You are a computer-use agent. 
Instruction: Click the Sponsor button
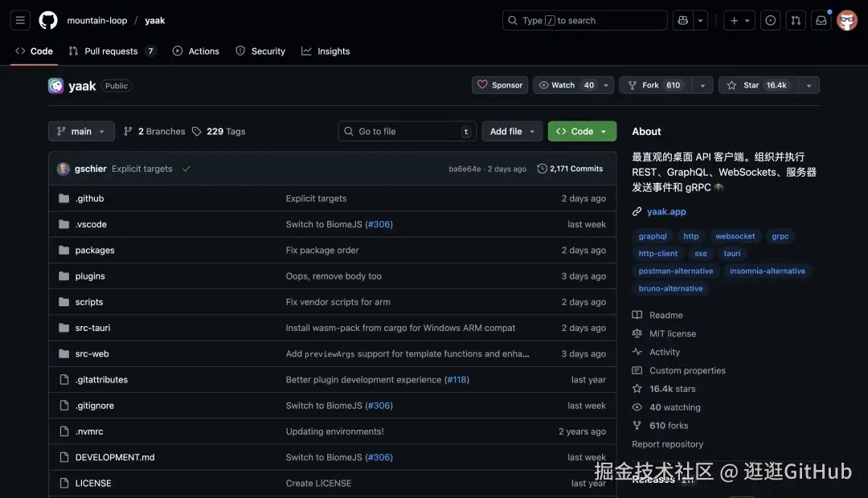click(x=500, y=85)
